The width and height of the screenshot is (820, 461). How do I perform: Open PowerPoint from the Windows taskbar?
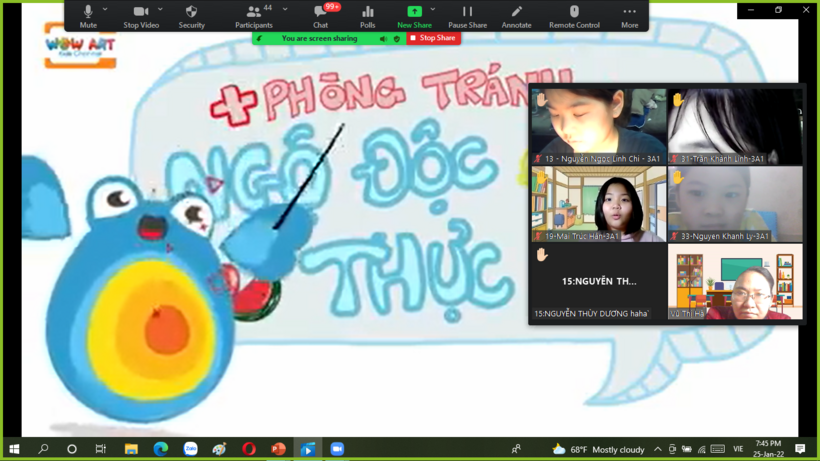tap(278, 449)
